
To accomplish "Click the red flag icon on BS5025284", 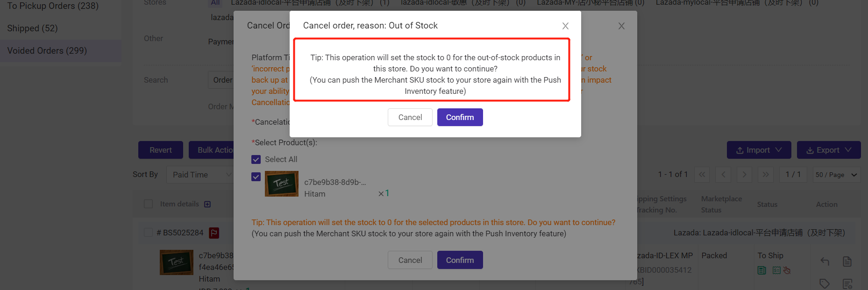I will [x=214, y=233].
